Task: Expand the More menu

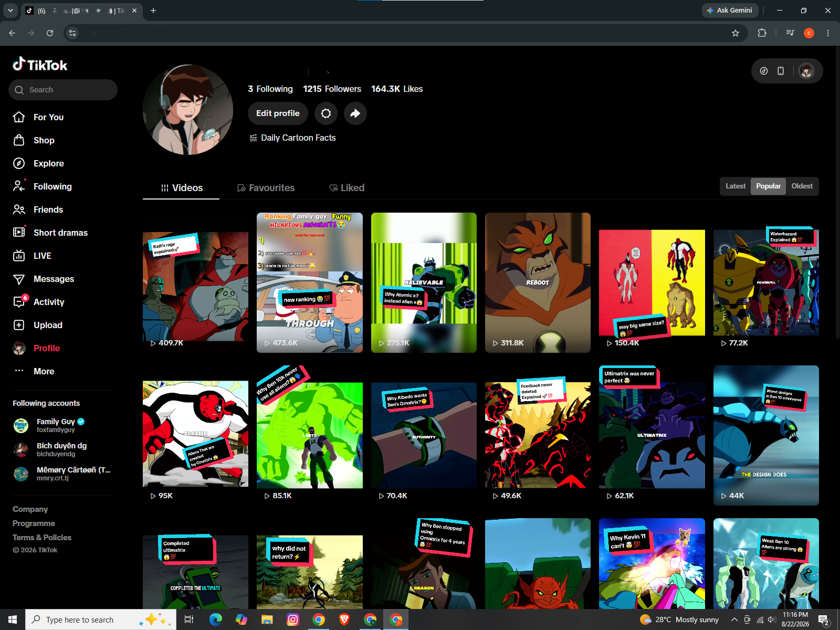Action: coord(34,371)
